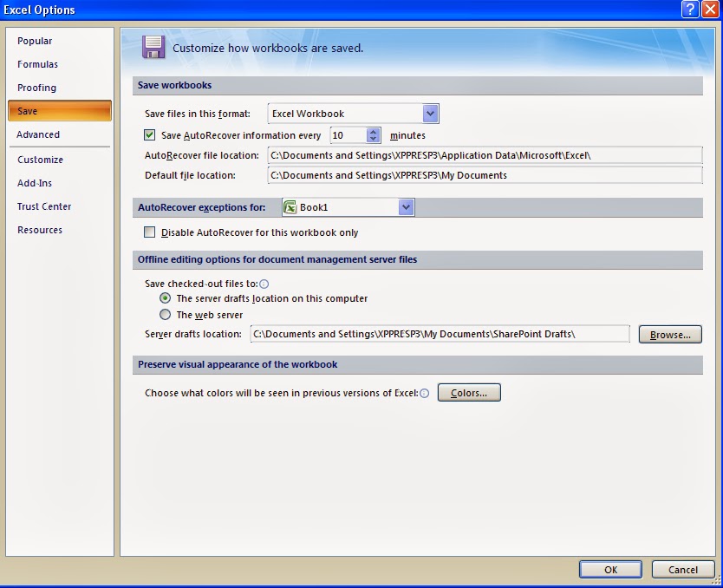The height and width of the screenshot is (588, 723).
Task: Go to Proofing options category
Action: [x=36, y=88]
